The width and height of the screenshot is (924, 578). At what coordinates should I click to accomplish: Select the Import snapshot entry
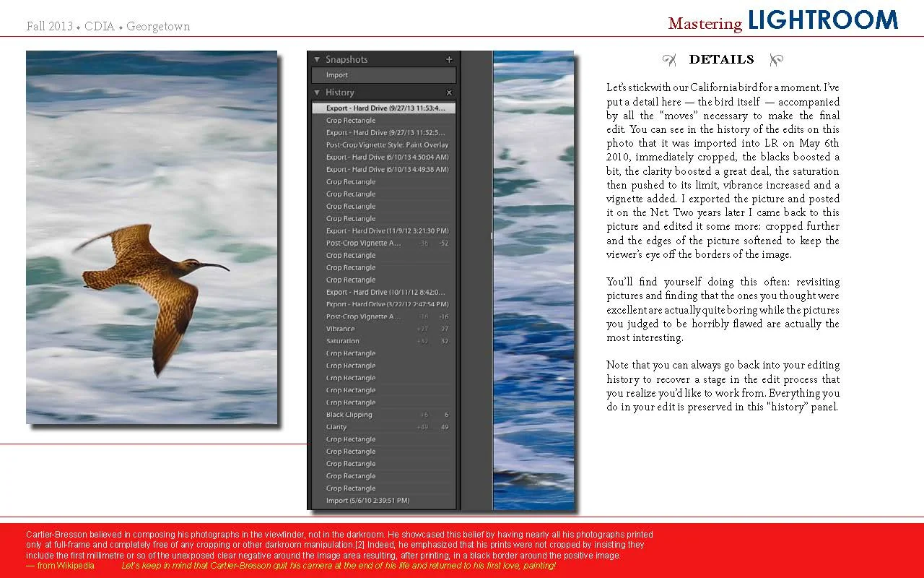click(384, 75)
